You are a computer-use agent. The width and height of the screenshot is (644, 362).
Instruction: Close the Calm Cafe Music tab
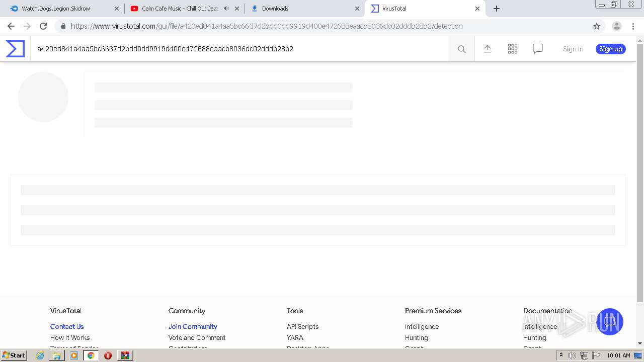(x=237, y=9)
